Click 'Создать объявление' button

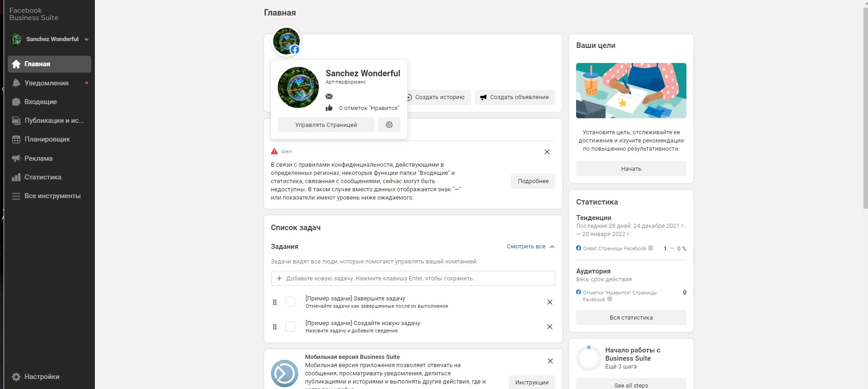pos(515,97)
